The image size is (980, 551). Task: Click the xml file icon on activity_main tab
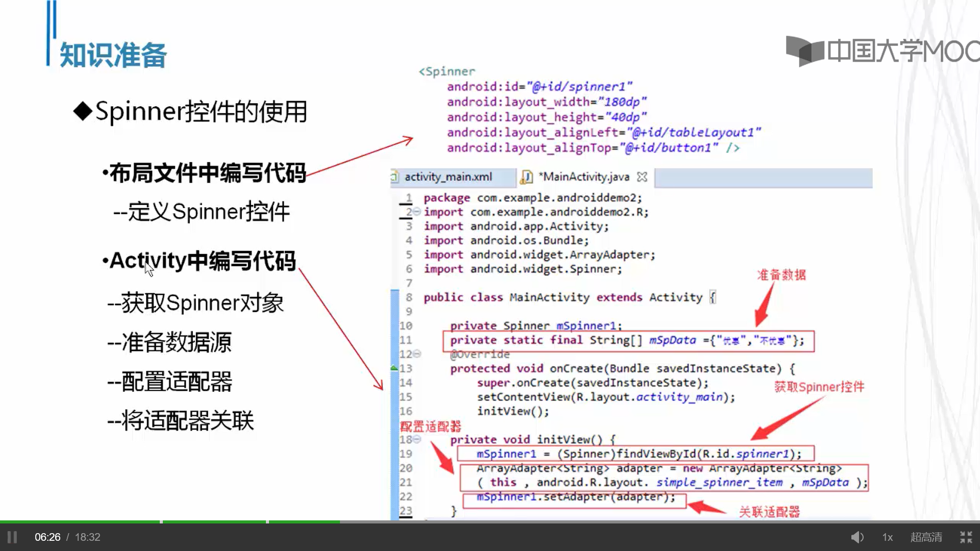(394, 177)
